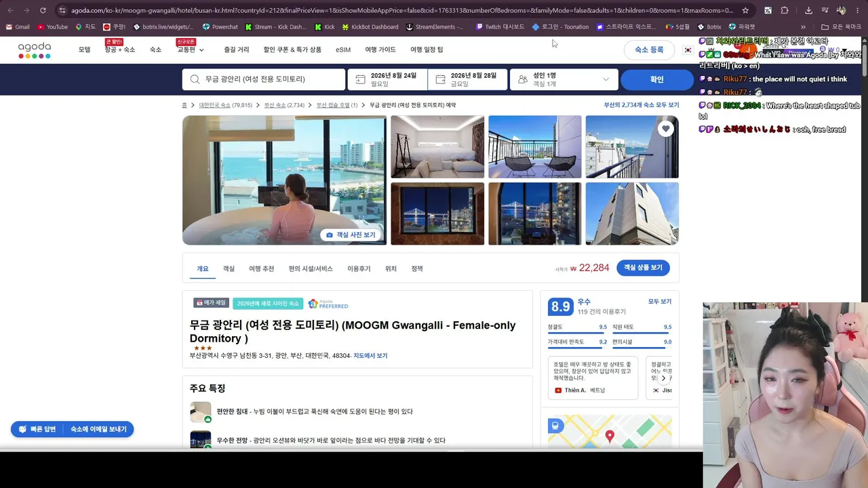This screenshot has width=868, height=488.
Task: Expand the 교통편 dropdown menu
Action: (x=191, y=49)
